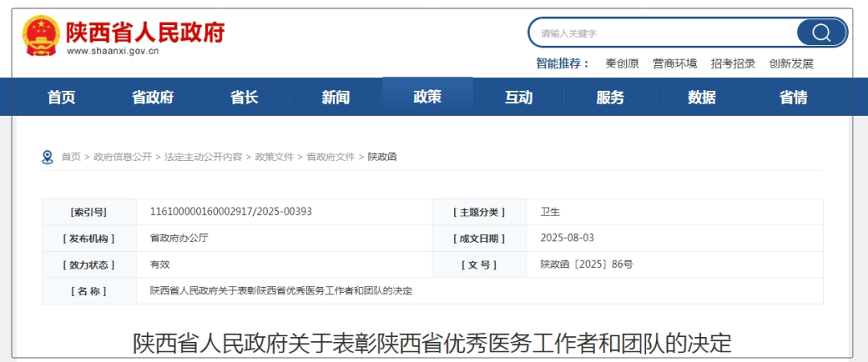Open the 创新发展 recommended link
Screen dimensions: 868x362
[x=791, y=64]
